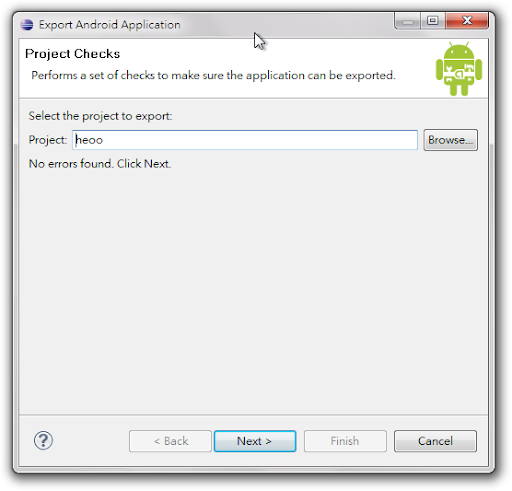Click the empty area below the status message
Image resolution: width=512 pixels, height=491 pixels.
(x=253, y=290)
